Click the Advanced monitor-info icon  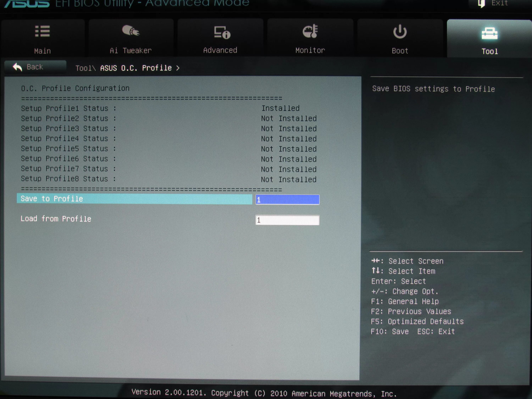(222, 32)
